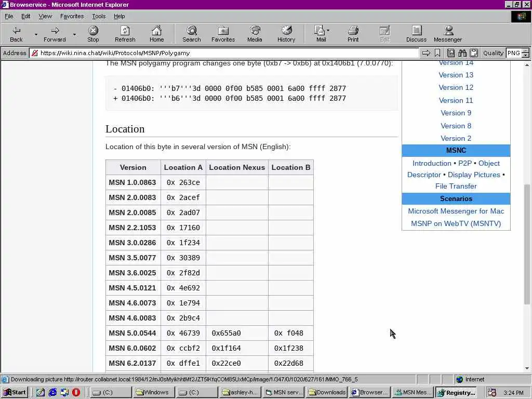
Task: Step Quality down with the lower arrow
Action: [x=525, y=55]
